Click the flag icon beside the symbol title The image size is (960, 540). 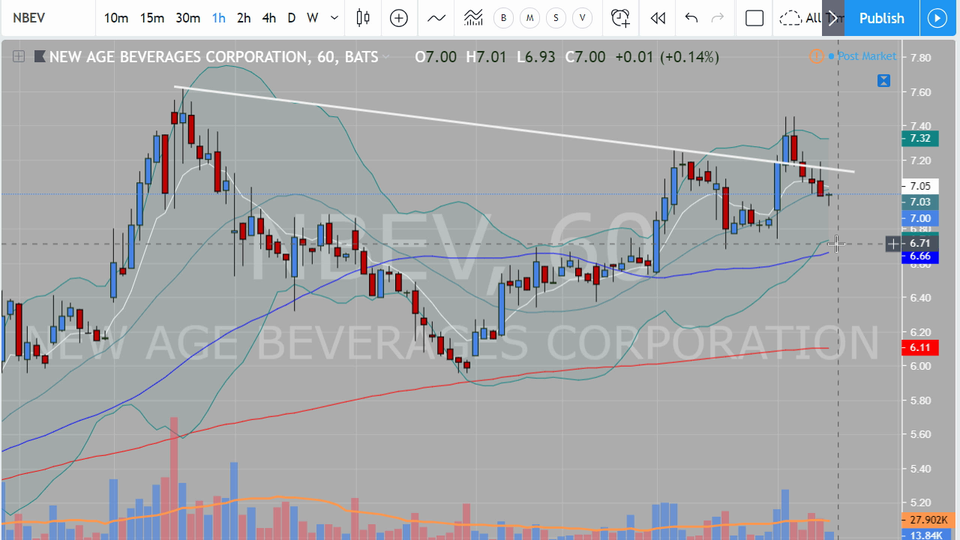(x=40, y=57)
